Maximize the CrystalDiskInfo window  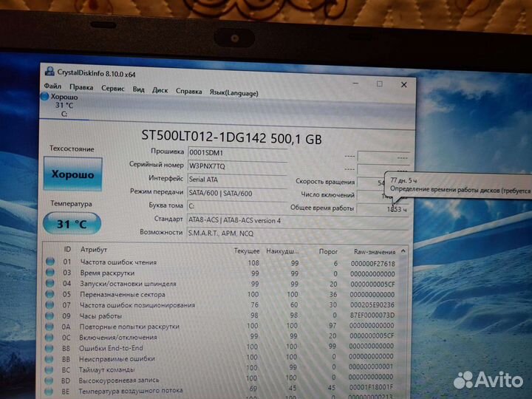click(x=379, y=83)
